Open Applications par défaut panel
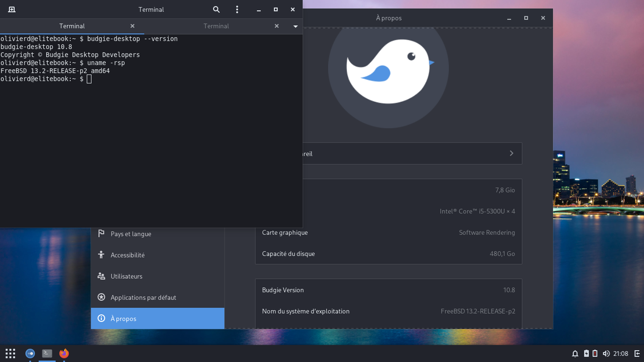 (x=143, y=297)
